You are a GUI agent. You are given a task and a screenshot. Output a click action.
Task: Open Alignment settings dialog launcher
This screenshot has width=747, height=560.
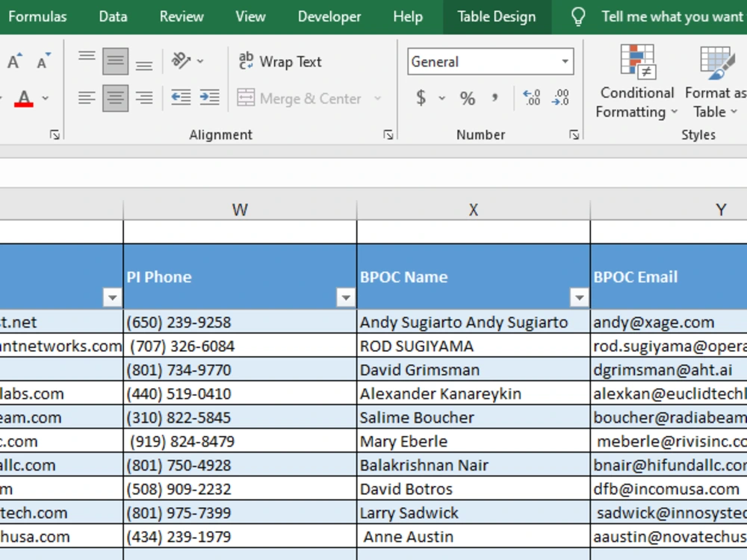point(388,135)
